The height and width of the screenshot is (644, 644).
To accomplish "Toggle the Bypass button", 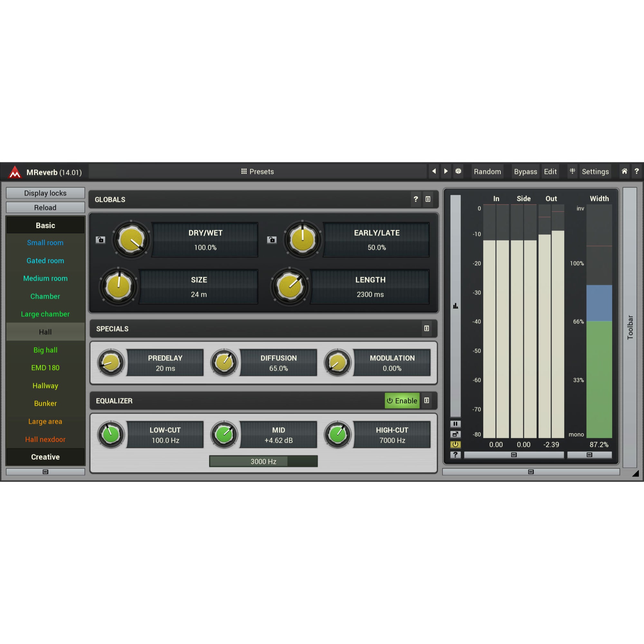I will (x=525, y=171).
